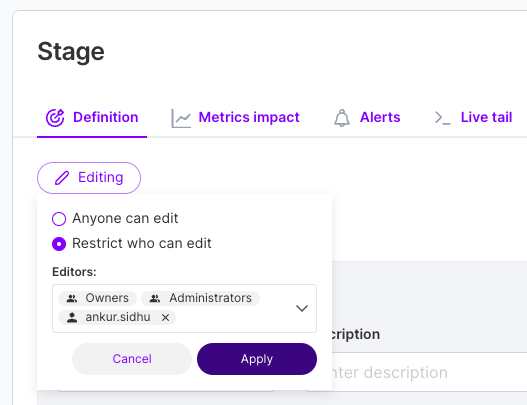527x405 pixels.
Task: Expand the Editors dropdown chevron
Action: coord(302,308)
